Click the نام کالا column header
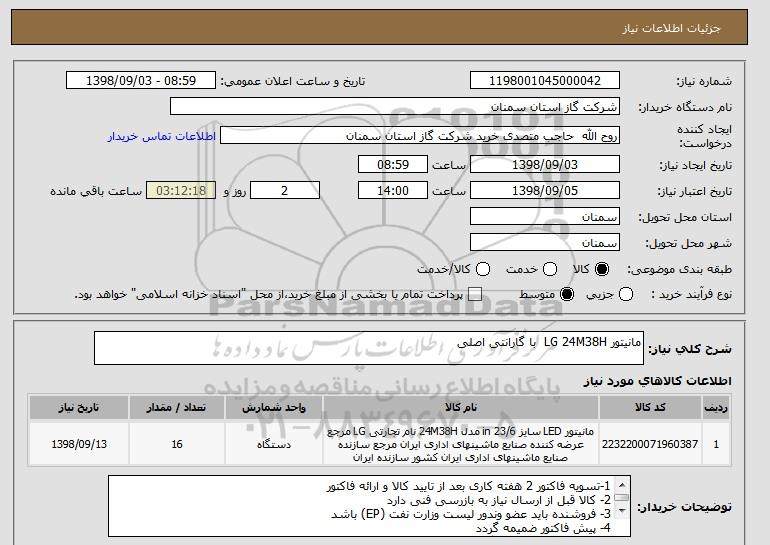770x545 pixels. tap(461, 408)
